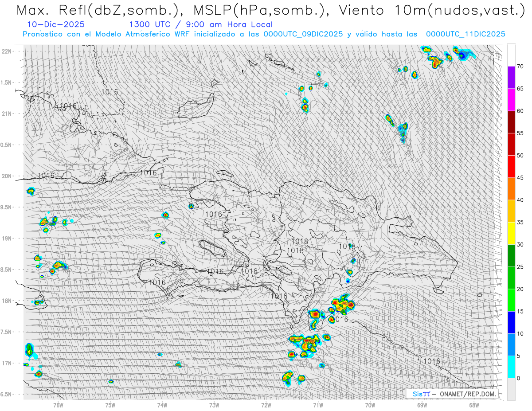Viewport: 532px width, 411px height.
Task: Click the "20N" latitude axis label
Action: coord(8,176)
